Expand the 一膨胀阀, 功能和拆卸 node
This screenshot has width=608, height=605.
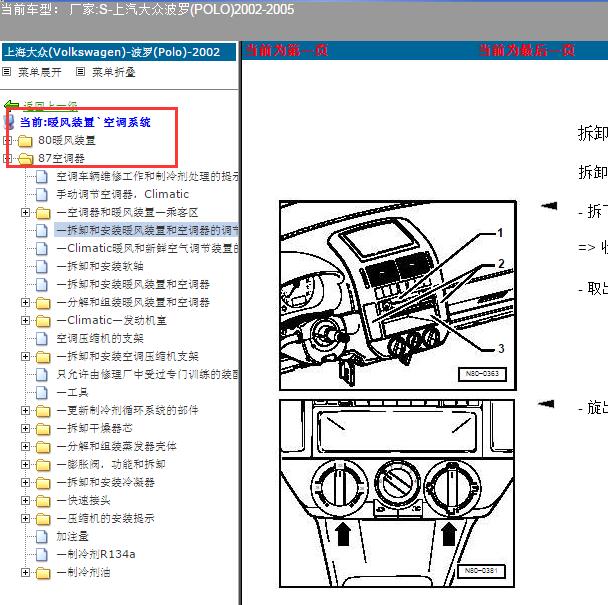(25, 464)
